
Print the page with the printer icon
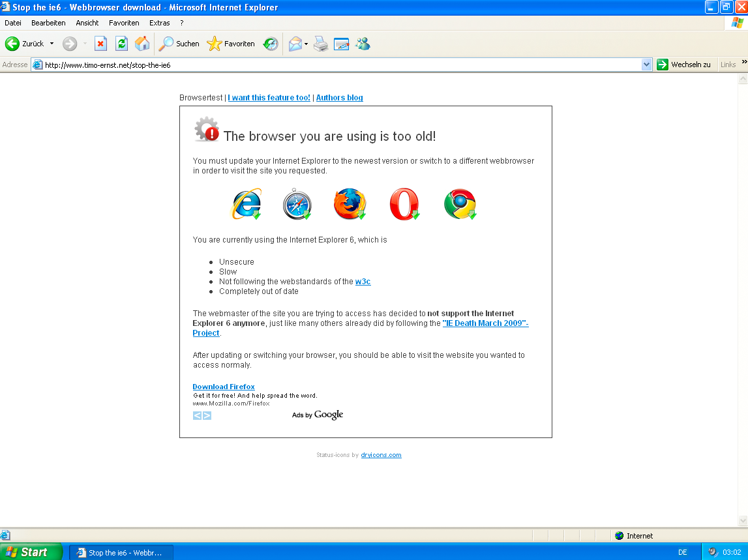tap(321, 44)
